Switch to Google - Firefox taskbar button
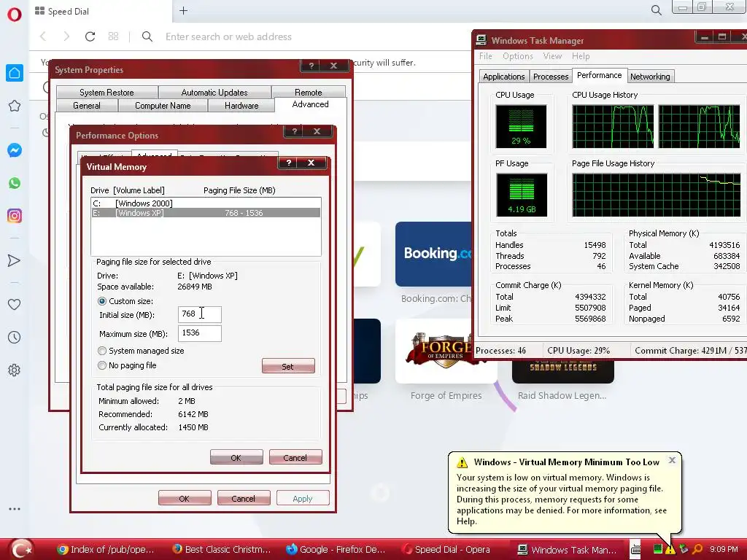The height and width of the screenshot is (560, 747). (336, 550)
